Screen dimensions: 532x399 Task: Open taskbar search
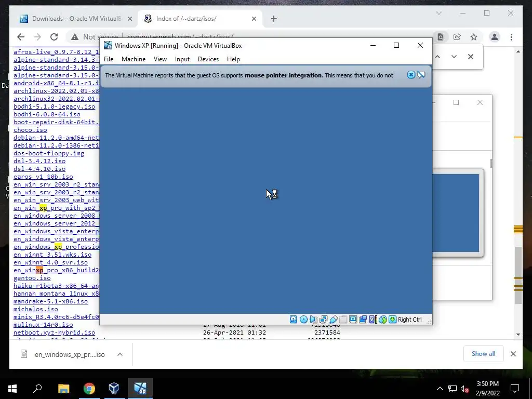[37, 388]
